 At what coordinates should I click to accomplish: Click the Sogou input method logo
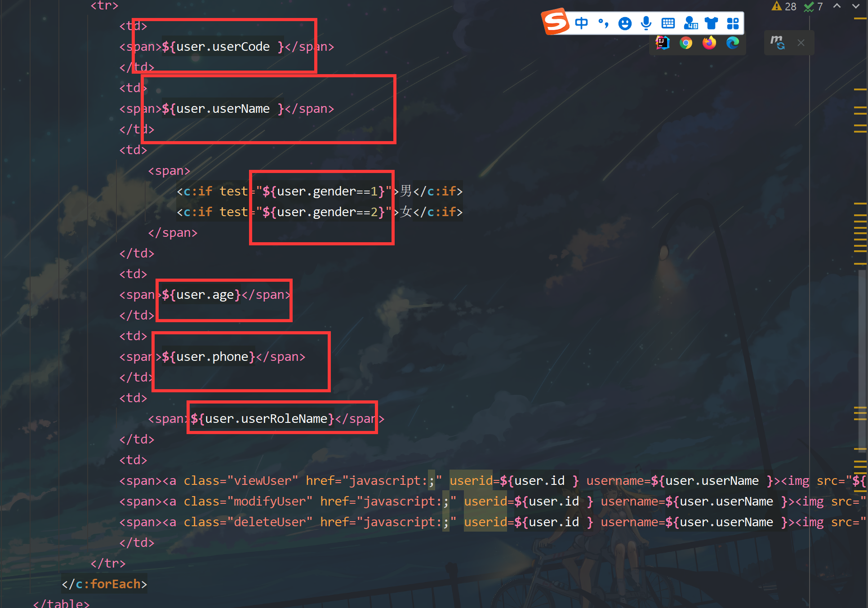[555, 22]
